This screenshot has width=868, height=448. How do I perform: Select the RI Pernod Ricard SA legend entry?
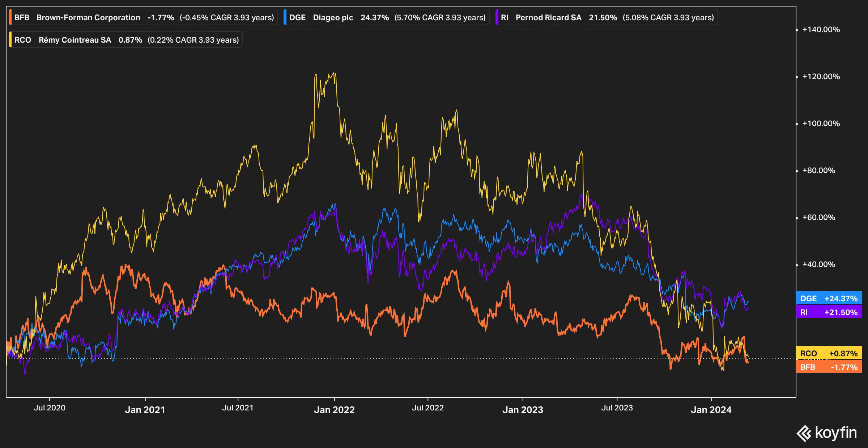(606, 17)
